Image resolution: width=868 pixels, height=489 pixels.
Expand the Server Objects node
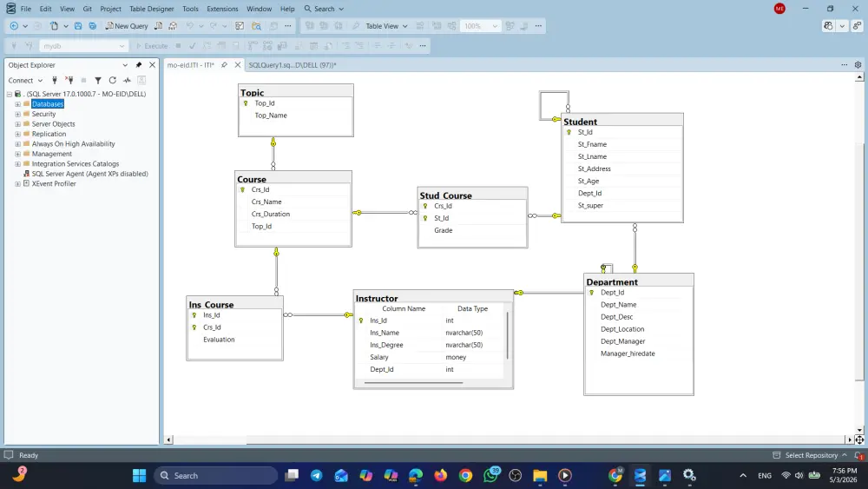point(17,124)
